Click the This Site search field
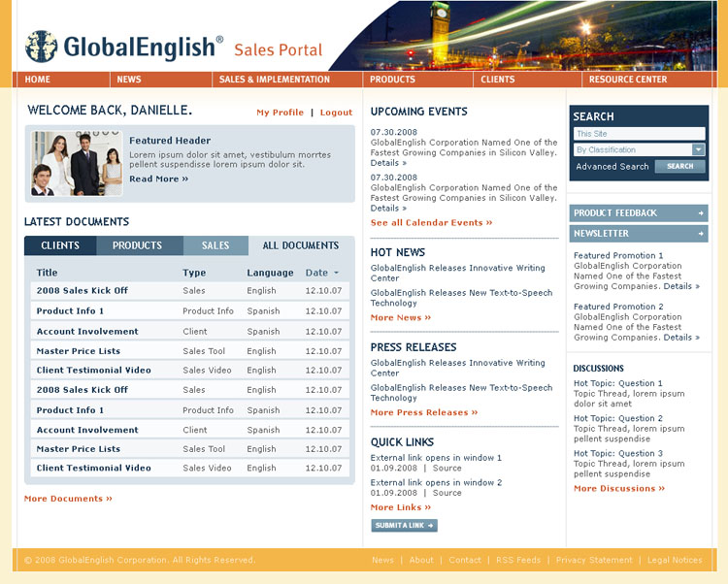The height and width of the screenshot is (584, 728). [x=639, y=134]
